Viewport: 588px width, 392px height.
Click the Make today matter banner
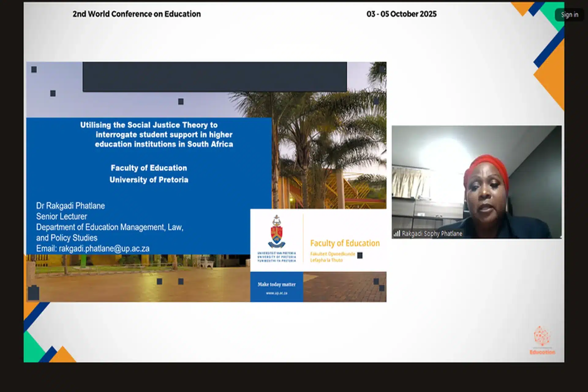[x=277, y=284]
